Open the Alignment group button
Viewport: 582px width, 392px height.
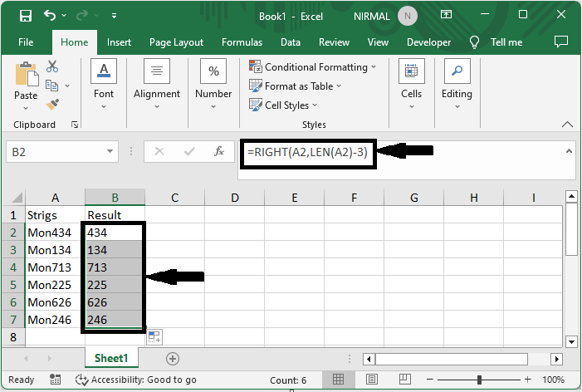157,84
